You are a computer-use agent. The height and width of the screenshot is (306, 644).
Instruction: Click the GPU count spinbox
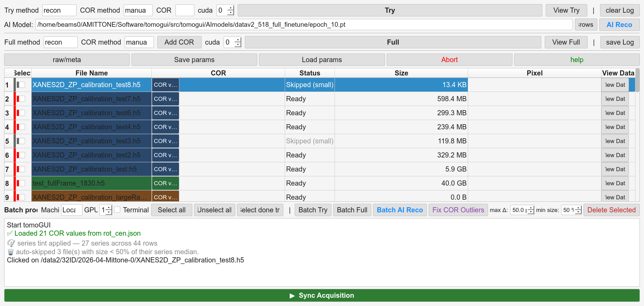point(106,210)
